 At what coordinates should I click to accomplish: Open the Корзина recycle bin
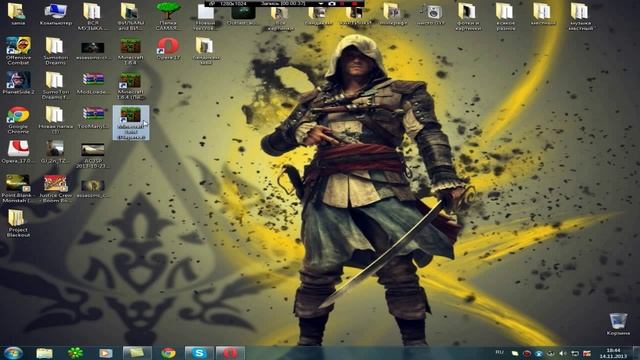click(618, 324)
